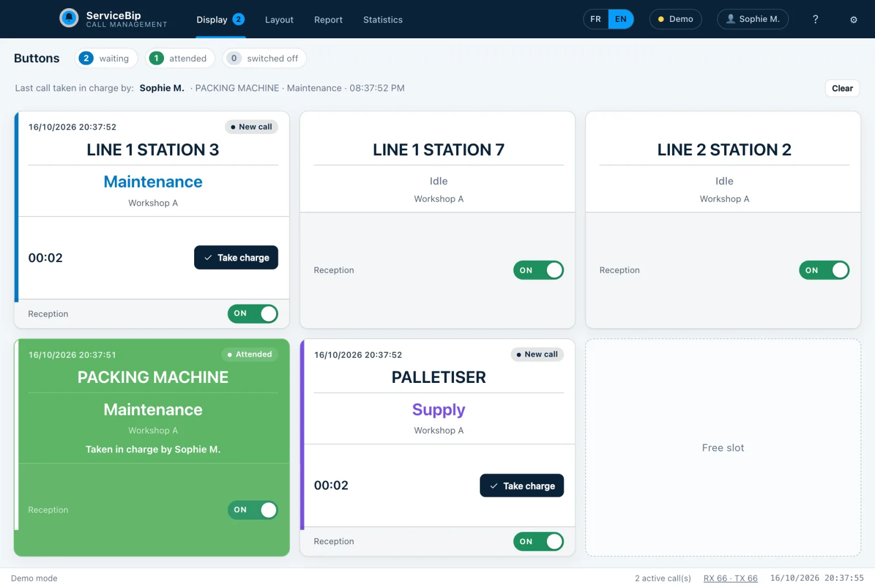Click the Buttons section heading
Screen dimensions: 875x588
coord(37,58)
